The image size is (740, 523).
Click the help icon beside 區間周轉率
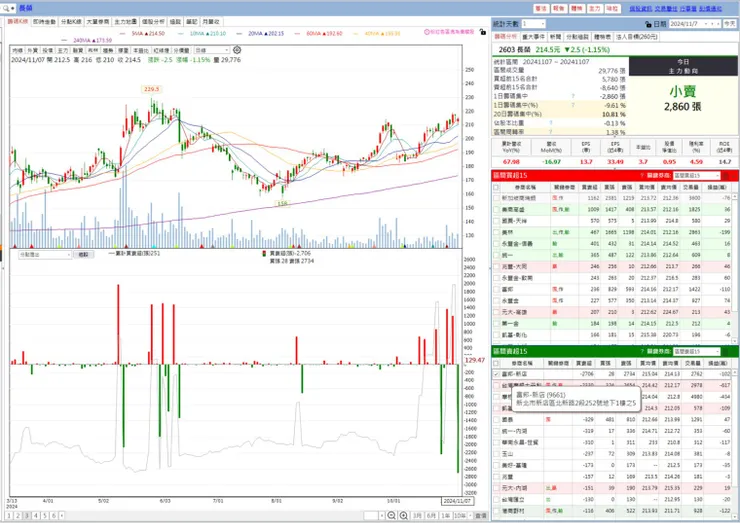coord(551,132)
